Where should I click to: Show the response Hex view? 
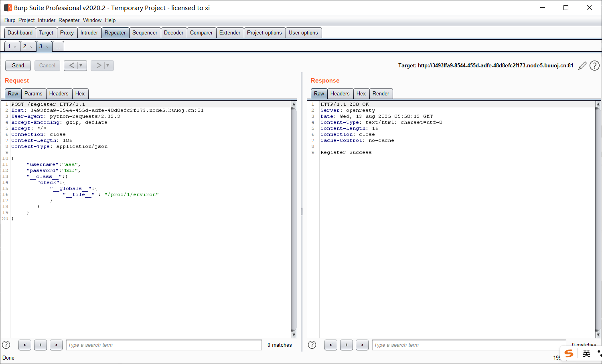click(361, 94)
